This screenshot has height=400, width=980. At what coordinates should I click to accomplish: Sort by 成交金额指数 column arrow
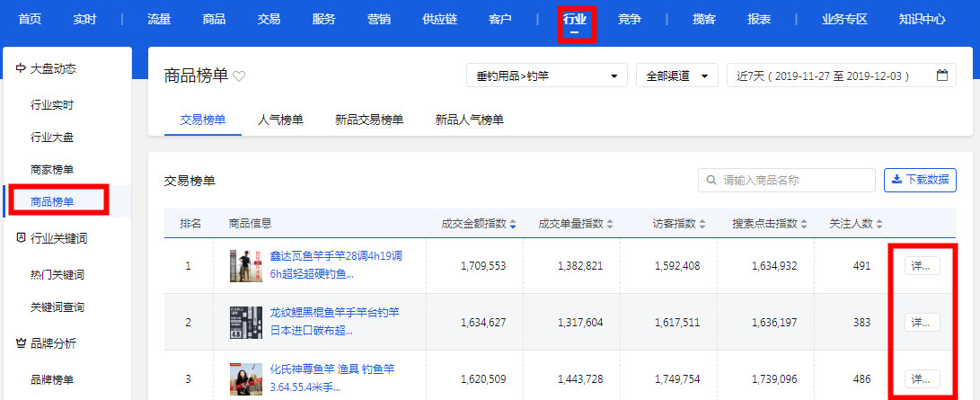tap(513, 224)
